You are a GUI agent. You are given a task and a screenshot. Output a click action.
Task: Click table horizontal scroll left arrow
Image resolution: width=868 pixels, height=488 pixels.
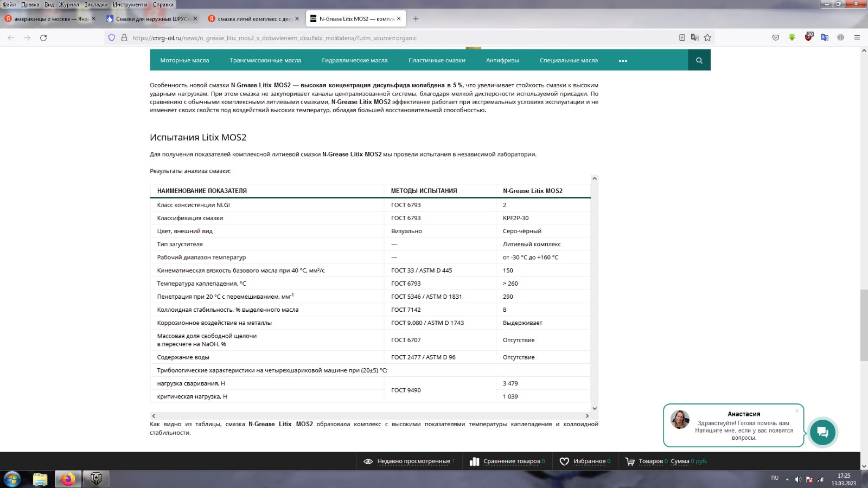pyautogui.click(x=154, y=416)
